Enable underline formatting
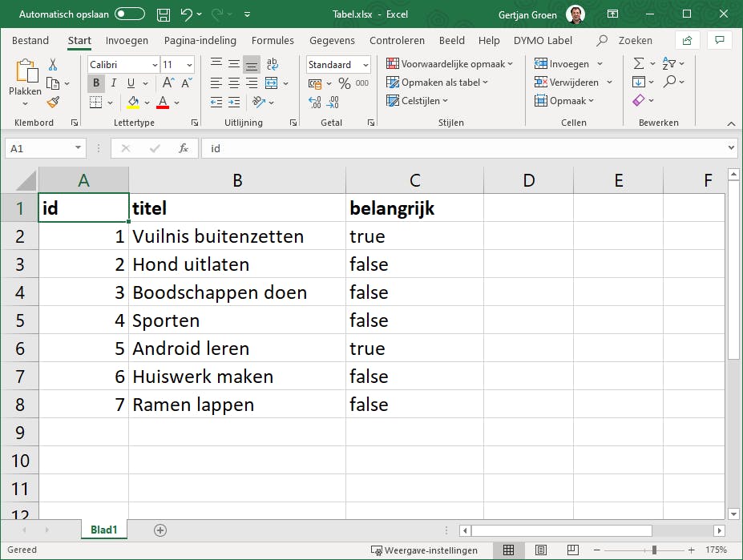743x560 pixels. coord(129,82)
